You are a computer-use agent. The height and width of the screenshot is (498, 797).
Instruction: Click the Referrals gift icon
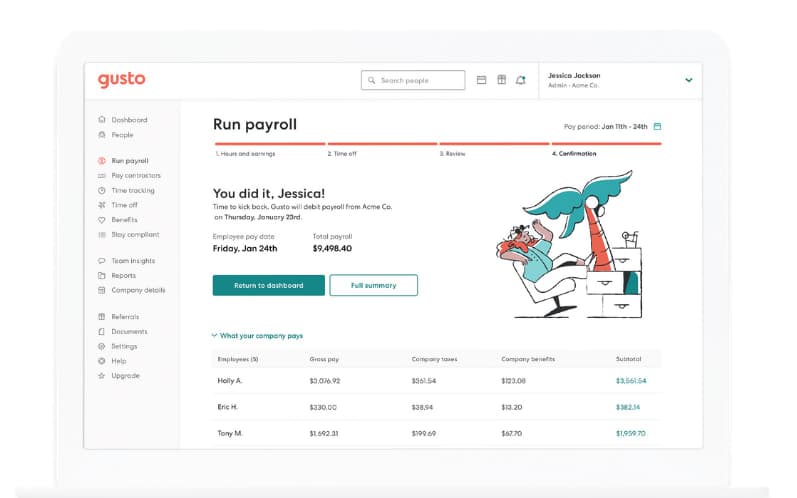[102, 317]
